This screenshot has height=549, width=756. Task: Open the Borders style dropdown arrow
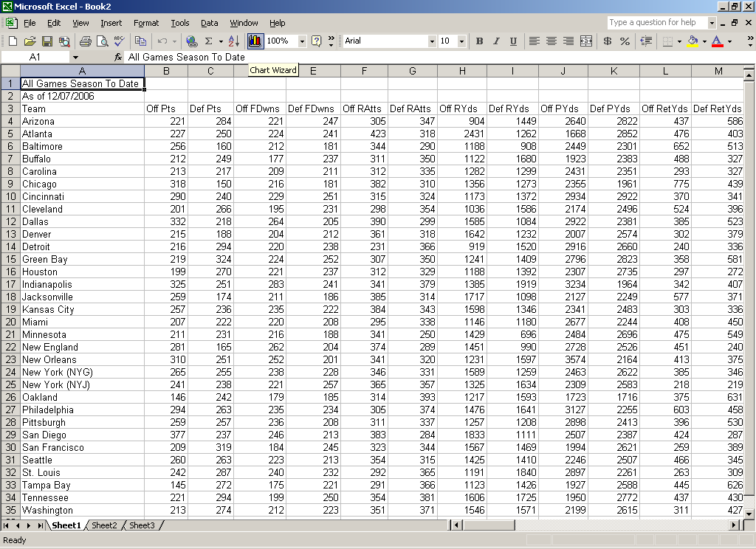click(x=679, y=41)
